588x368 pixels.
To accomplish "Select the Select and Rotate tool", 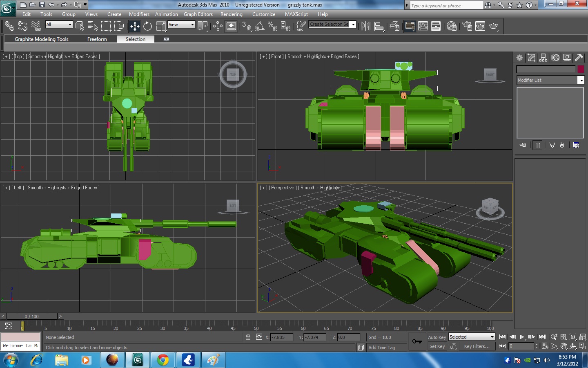I will coord(148,26).
